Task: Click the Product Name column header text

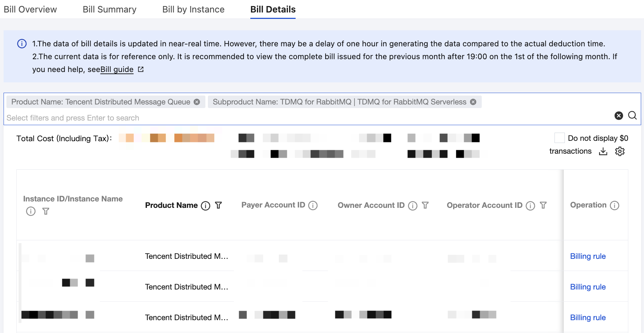Action: (172, 205)
